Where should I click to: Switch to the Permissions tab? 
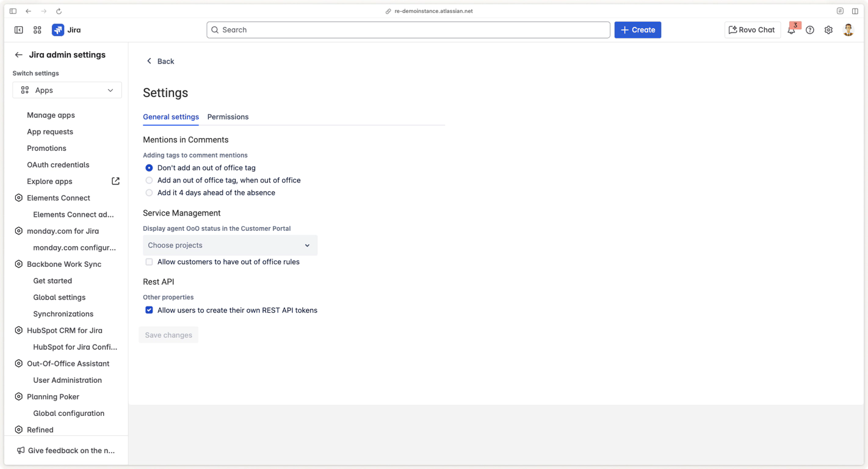228,117
